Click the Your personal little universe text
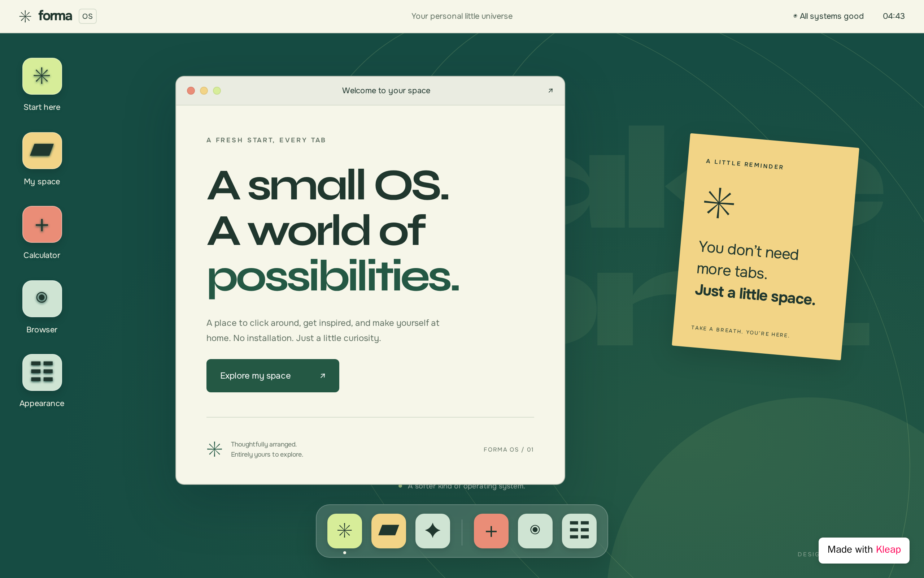Image resolution: width=924 pixels, height=578 pixels. (x=462, y=16)
